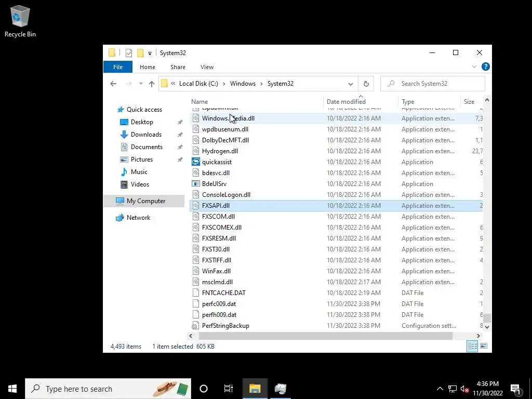The width and height of the screenshot is (532, 399).
Task: Select the BdeUISrv application icon
Action: tap(195, 183)
